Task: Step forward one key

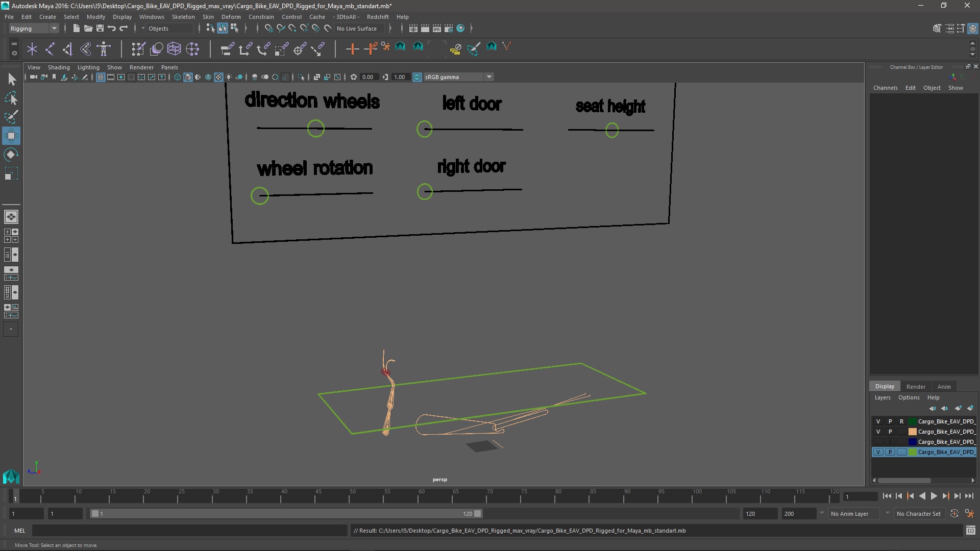Action: (946, 496)
